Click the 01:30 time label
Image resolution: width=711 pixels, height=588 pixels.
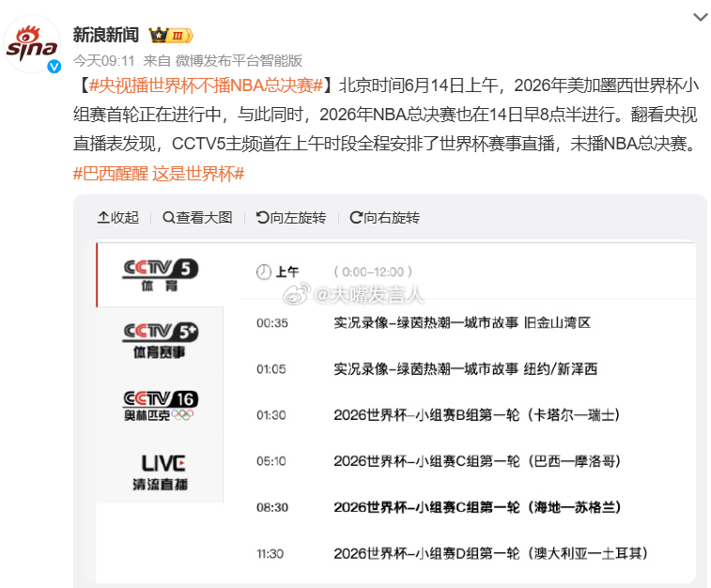tap(271, 415)
